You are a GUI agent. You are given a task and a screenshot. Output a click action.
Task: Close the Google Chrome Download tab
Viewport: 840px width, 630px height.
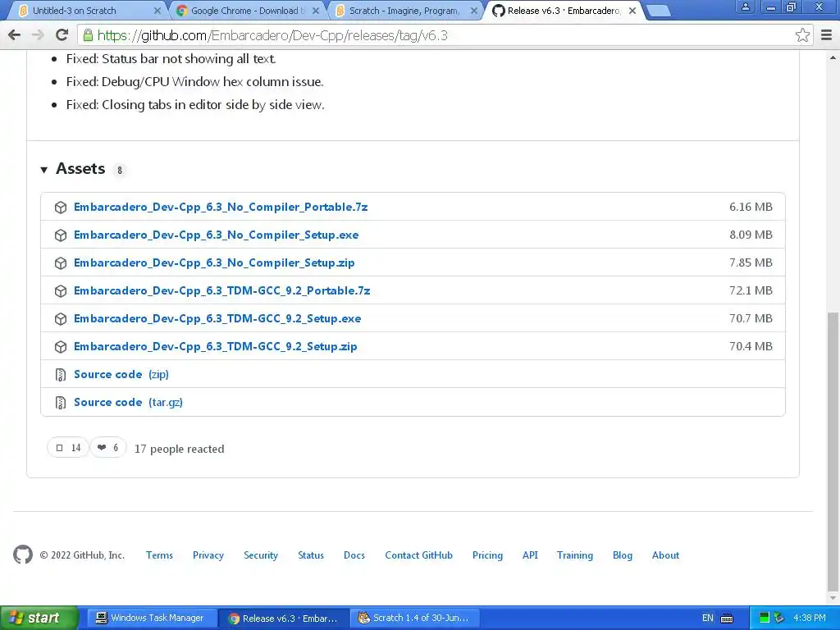(x=316, y=11)
